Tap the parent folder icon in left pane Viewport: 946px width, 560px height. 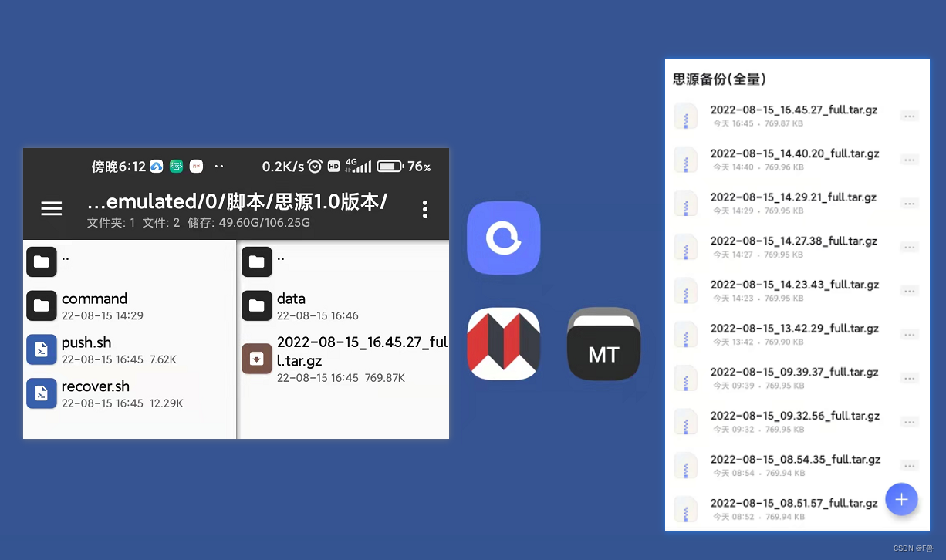42,261
